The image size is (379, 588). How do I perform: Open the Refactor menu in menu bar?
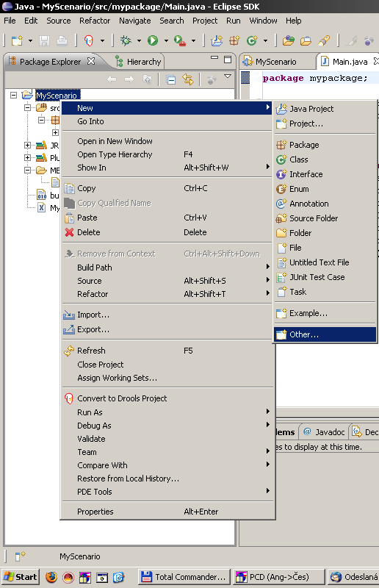coord(95,21)
